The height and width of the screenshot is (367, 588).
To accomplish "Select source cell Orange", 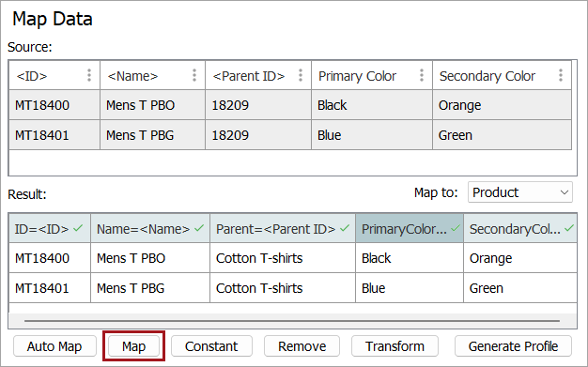I will [x=503, y=105].
